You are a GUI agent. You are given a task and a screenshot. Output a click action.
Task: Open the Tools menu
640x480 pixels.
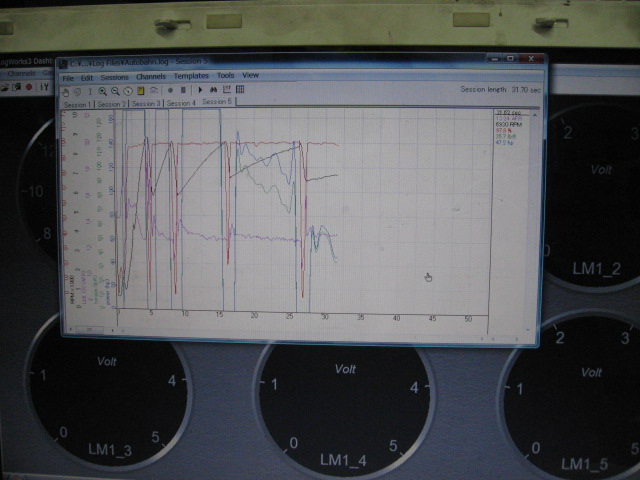pos(225,76)
